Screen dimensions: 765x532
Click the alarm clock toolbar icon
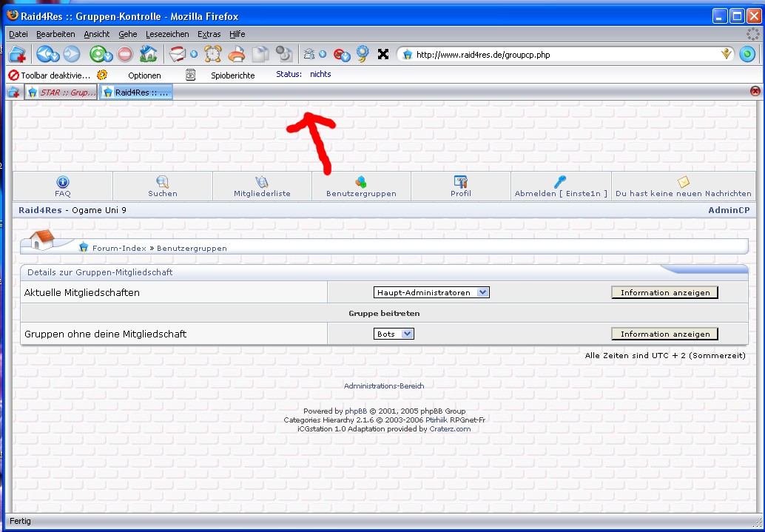[213, 54]
